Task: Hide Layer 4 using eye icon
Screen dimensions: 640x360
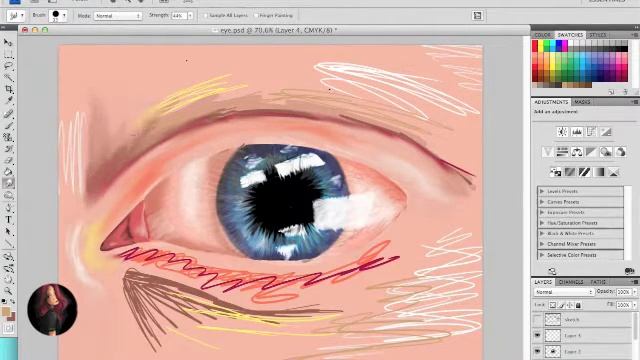Action: (538, 336)
